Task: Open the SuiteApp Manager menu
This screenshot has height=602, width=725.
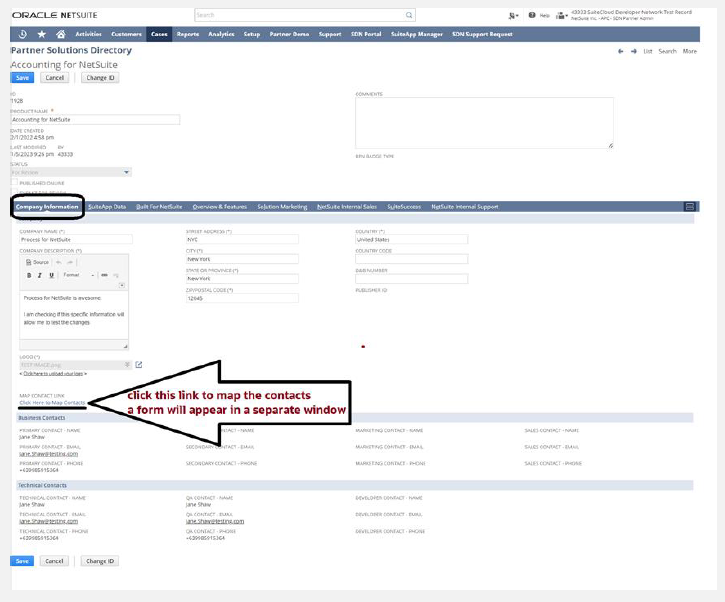Action: click(x=417, y=34)
